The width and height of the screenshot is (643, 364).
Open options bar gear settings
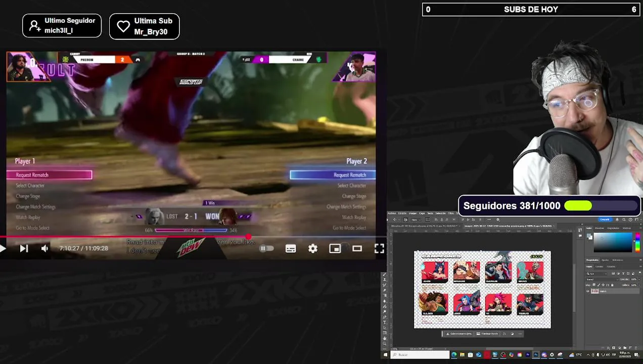click(498, 219)
